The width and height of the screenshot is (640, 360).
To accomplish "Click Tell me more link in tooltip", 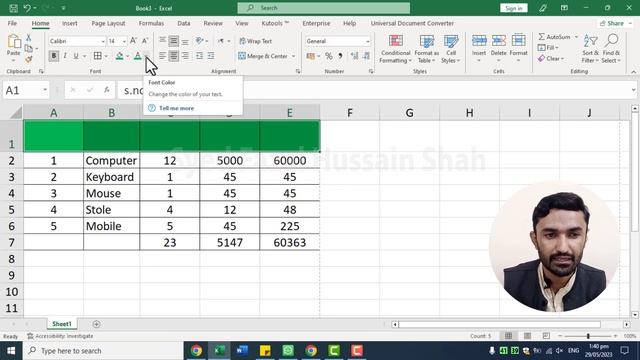I will [x=176, y=108].
